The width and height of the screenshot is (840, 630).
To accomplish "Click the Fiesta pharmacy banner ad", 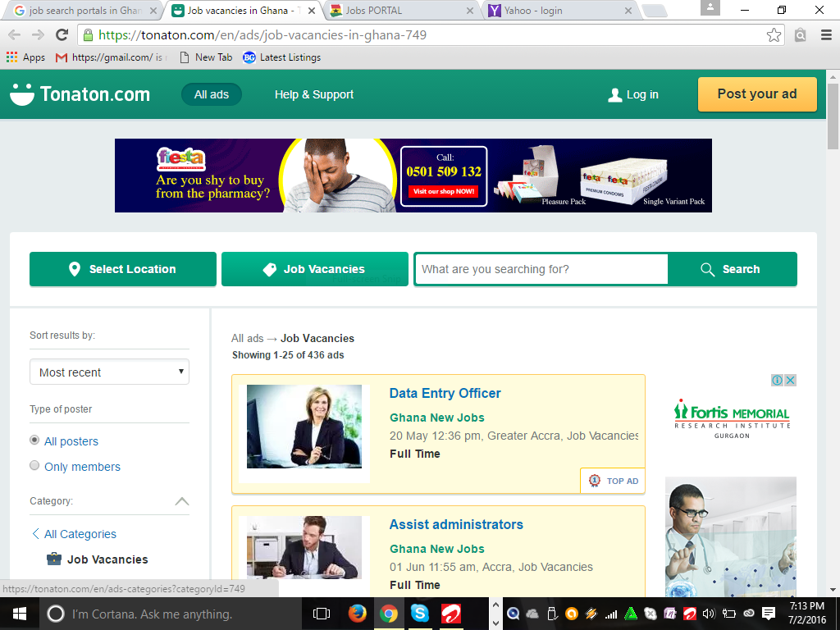I will pos(413,176).
